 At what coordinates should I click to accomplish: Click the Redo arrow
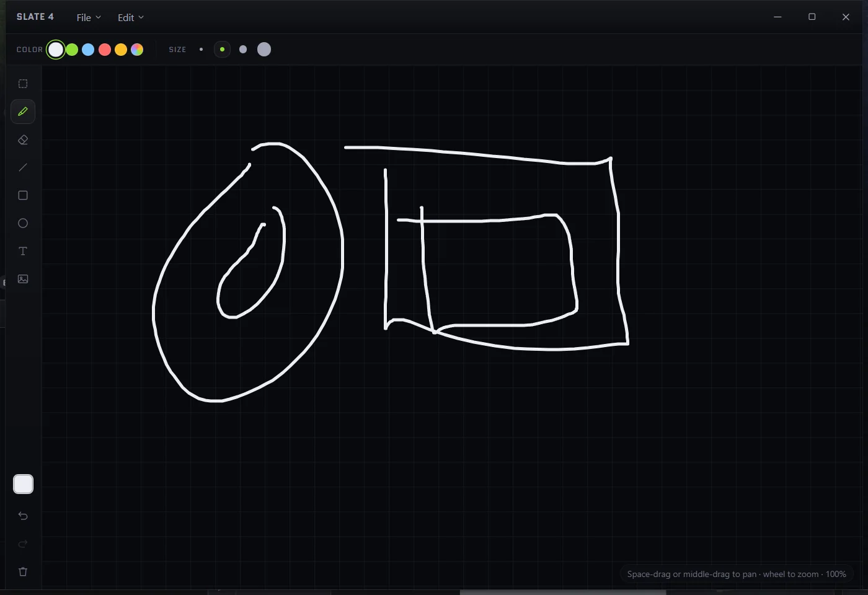click(x=23, y=544)
